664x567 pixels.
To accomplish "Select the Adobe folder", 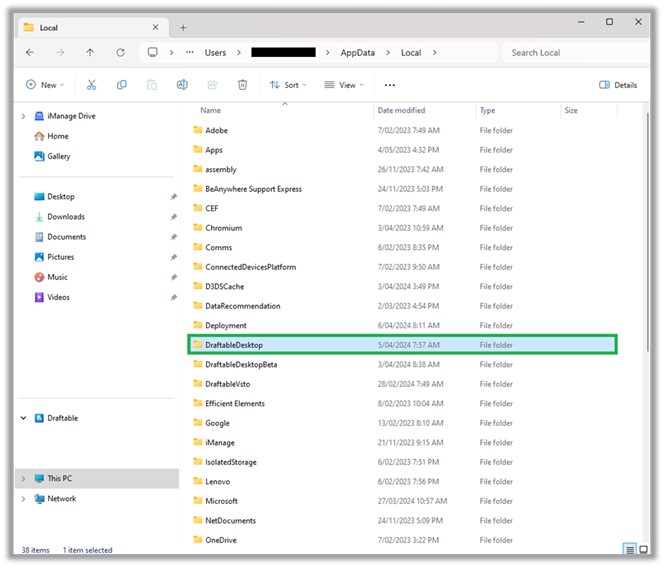I will pos(402,130).
